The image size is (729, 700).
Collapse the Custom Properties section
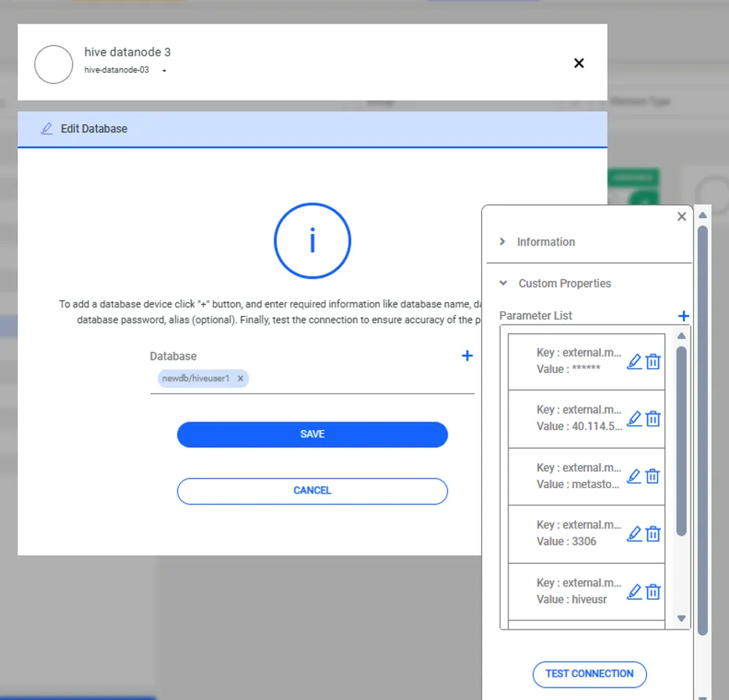[x=503, y=283]
